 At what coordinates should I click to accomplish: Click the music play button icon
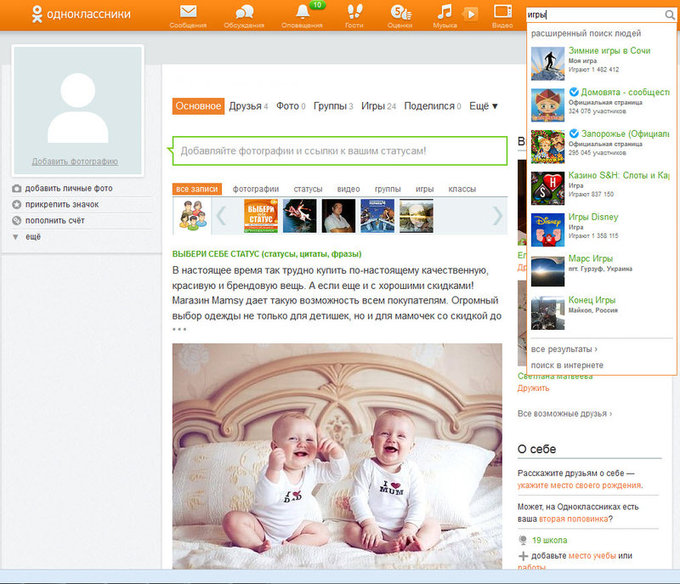click(x=471, y=14)
